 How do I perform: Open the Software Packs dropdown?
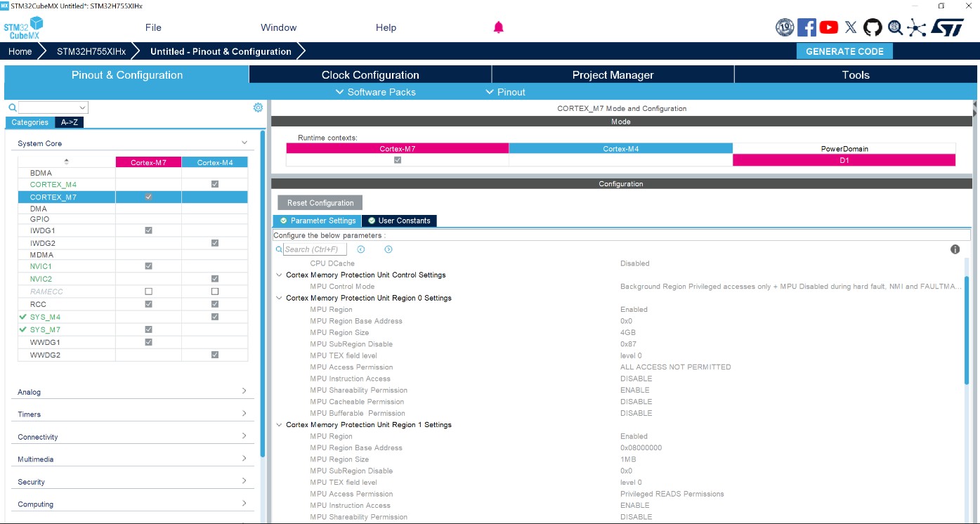tap(376, 92)
